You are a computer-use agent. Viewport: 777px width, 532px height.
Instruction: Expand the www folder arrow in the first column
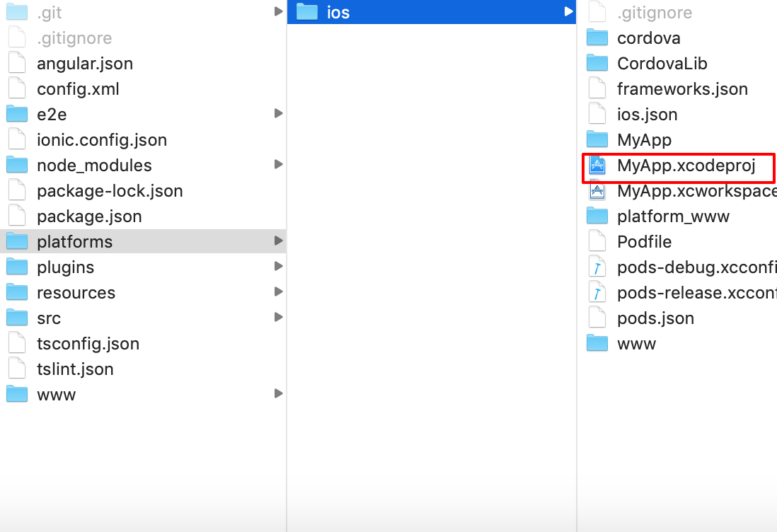[x=279, y=394]
